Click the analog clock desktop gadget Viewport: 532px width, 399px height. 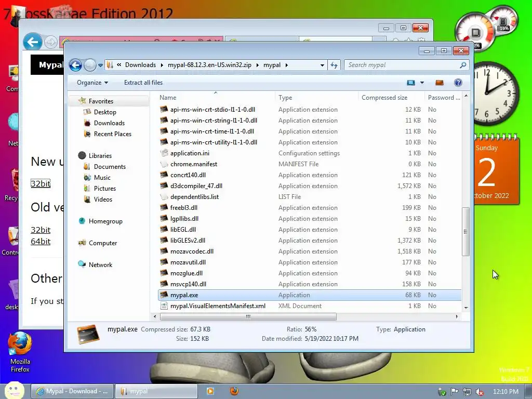point(497,94)
